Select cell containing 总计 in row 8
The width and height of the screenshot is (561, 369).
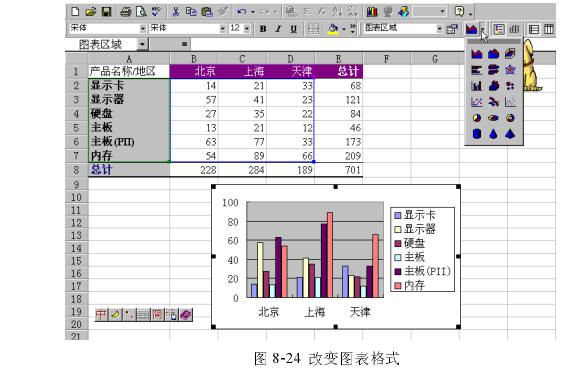pos(129,169)
